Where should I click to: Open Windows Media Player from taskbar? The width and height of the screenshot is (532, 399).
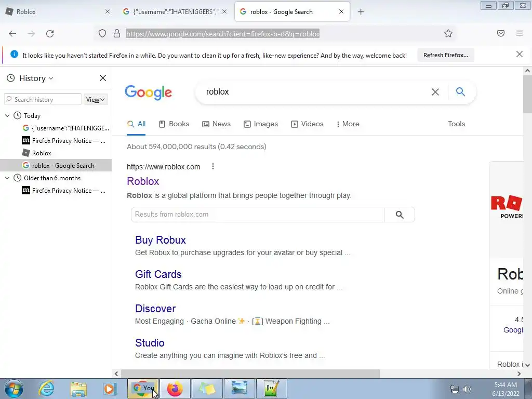tap(110, 389)
